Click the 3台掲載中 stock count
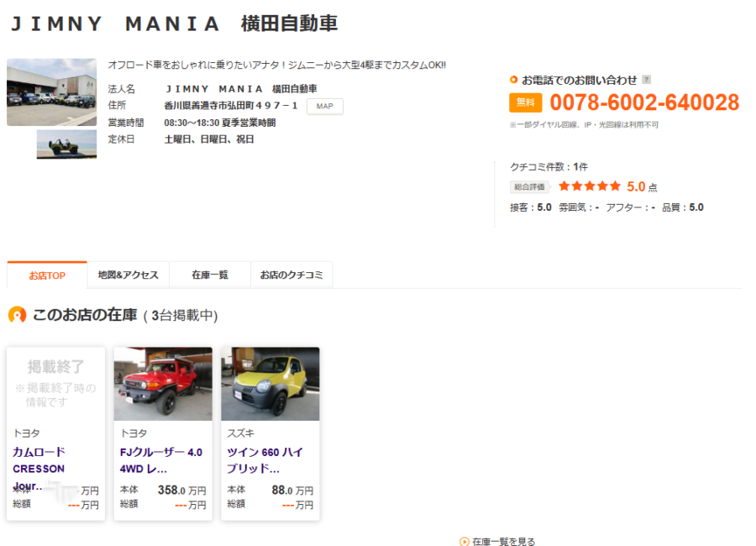This screenshot has width=756, height=546. coord(181,316)
